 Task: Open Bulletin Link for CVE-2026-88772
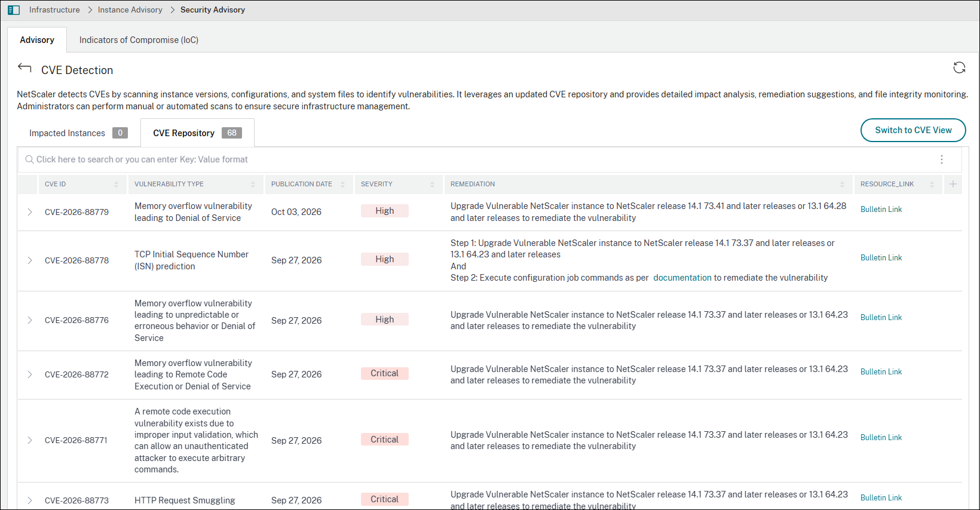click(x=881, y=372)
